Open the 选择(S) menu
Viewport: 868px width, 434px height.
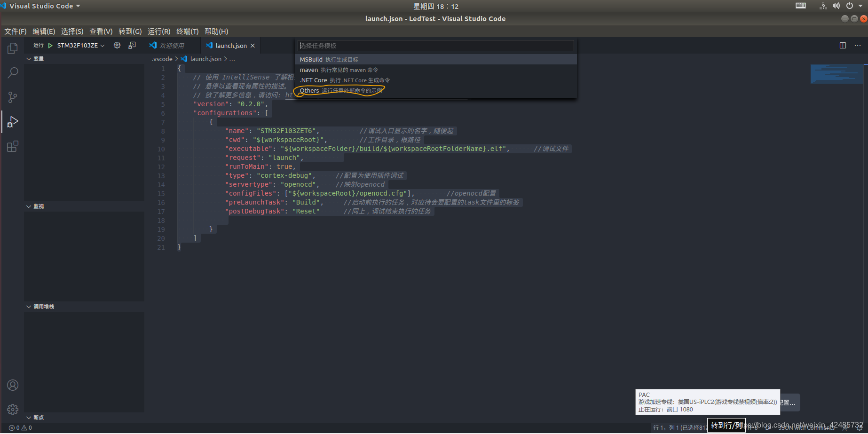tap(72, 32)
